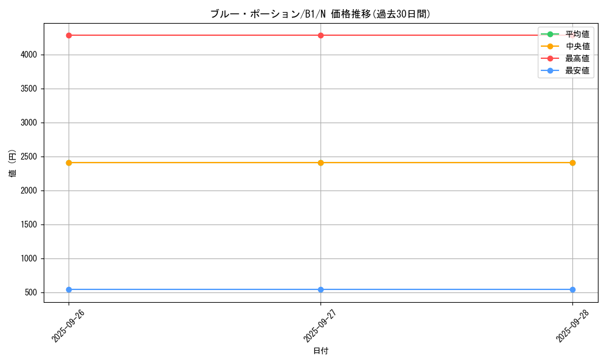Image resolution: width=607 pixels, height=364 pixels.
Task: Click the chart title ブルー・ポーション/B1/N 価格推移
Action: coord(320,14)
